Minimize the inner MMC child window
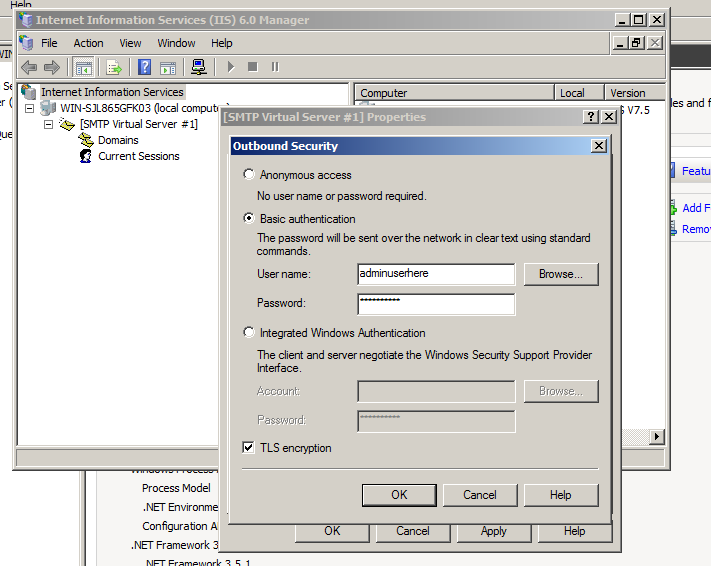Screen dimensions: 711x566 coord(620,43)
